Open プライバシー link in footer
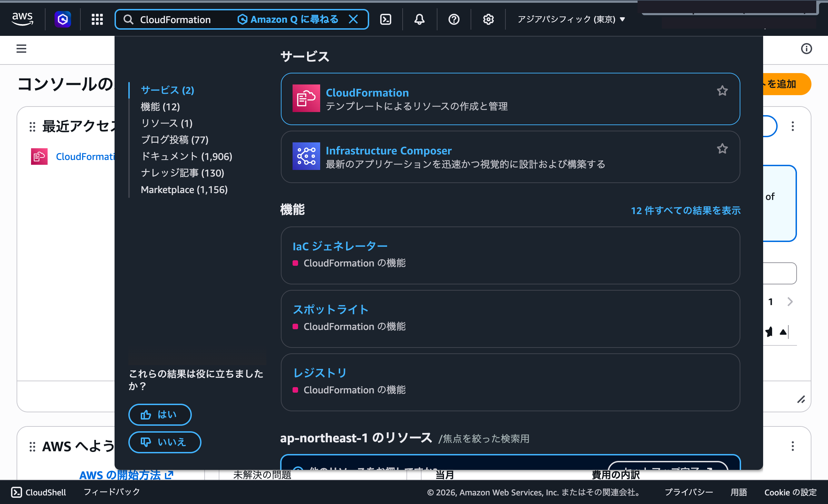828x504 pixels. (x=689, y=492)
